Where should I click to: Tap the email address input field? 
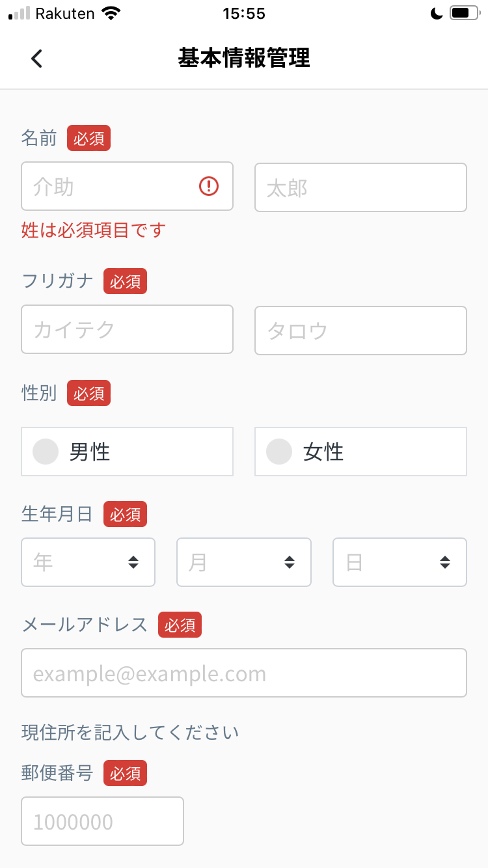pos(244,673)
